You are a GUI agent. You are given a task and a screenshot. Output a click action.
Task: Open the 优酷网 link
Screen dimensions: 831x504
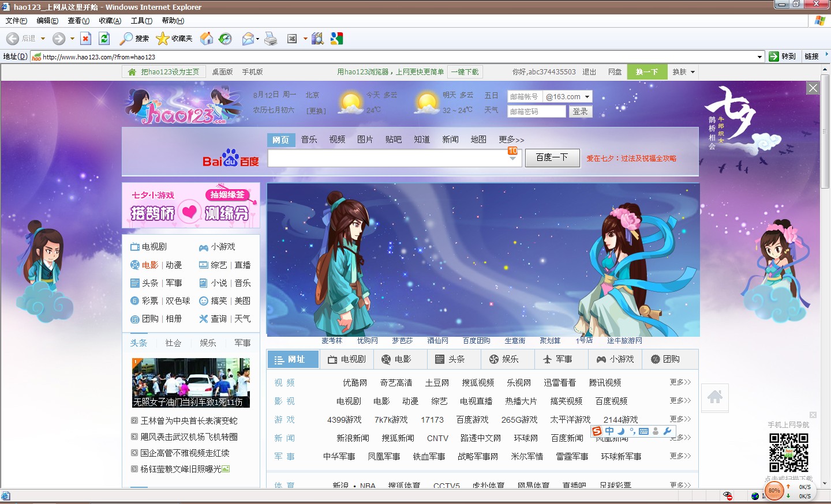click(355, 383)
